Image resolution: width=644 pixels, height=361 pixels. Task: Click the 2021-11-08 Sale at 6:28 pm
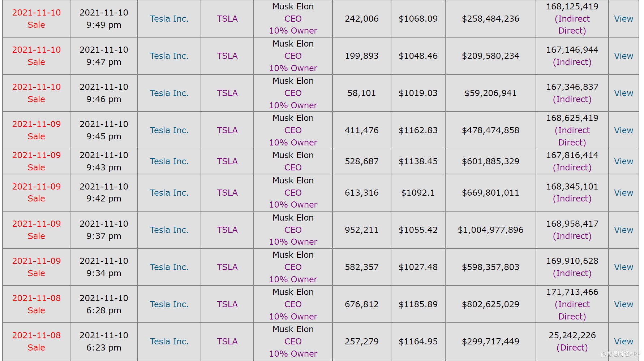(36, 304)
